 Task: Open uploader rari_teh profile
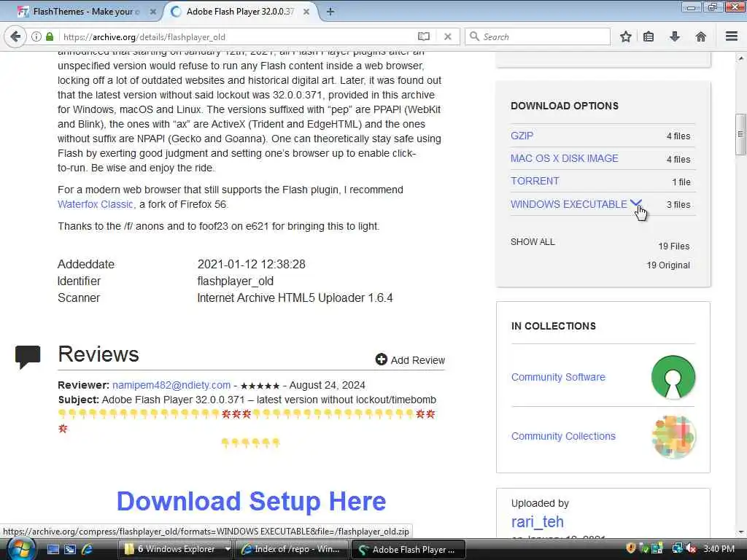click(538, 522)
